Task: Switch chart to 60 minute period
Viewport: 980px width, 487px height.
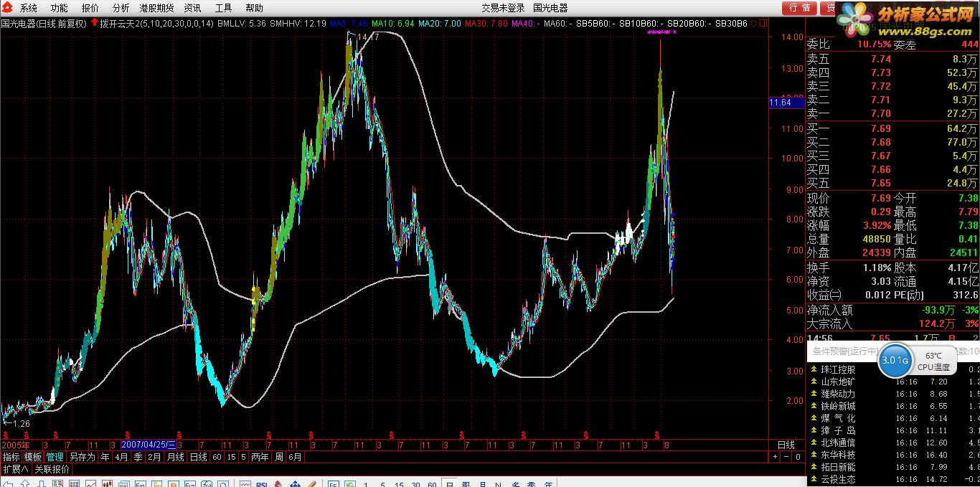Action: coord(217,457)
